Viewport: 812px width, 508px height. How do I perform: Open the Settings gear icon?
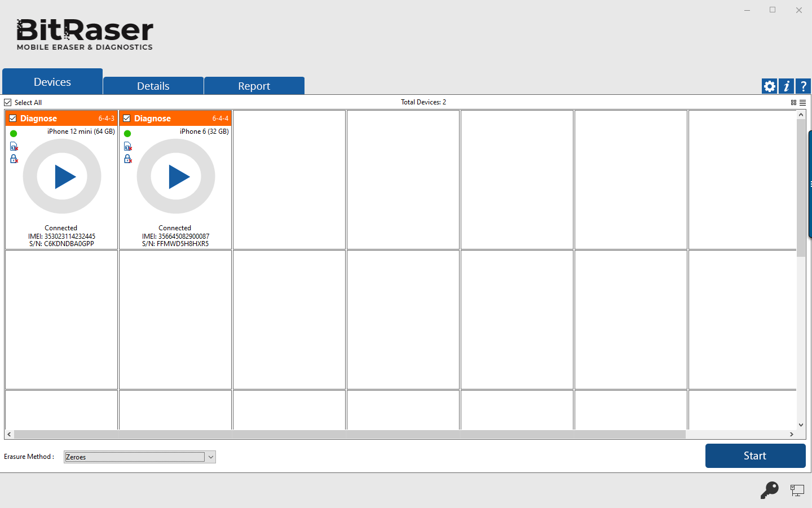click(769, 86)
